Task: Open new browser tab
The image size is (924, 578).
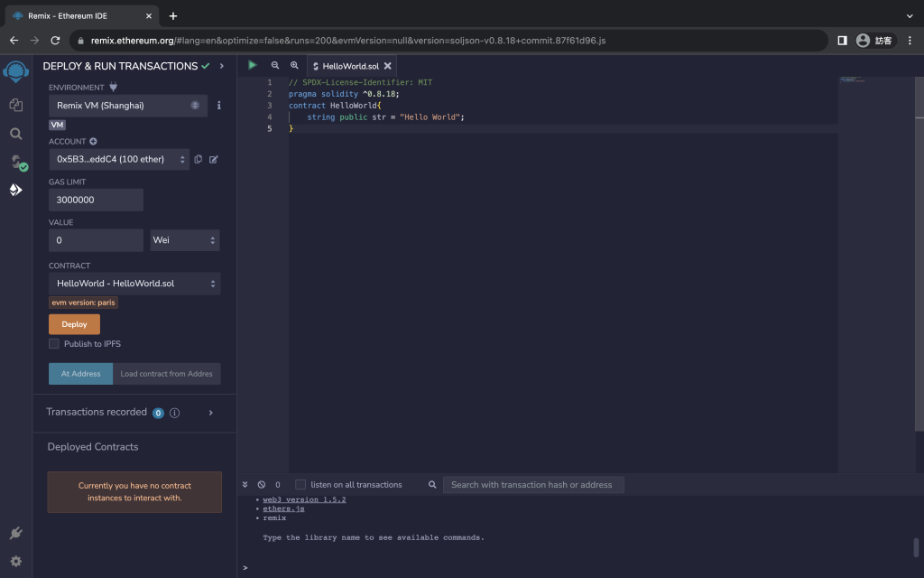Action: pos(172,16)
